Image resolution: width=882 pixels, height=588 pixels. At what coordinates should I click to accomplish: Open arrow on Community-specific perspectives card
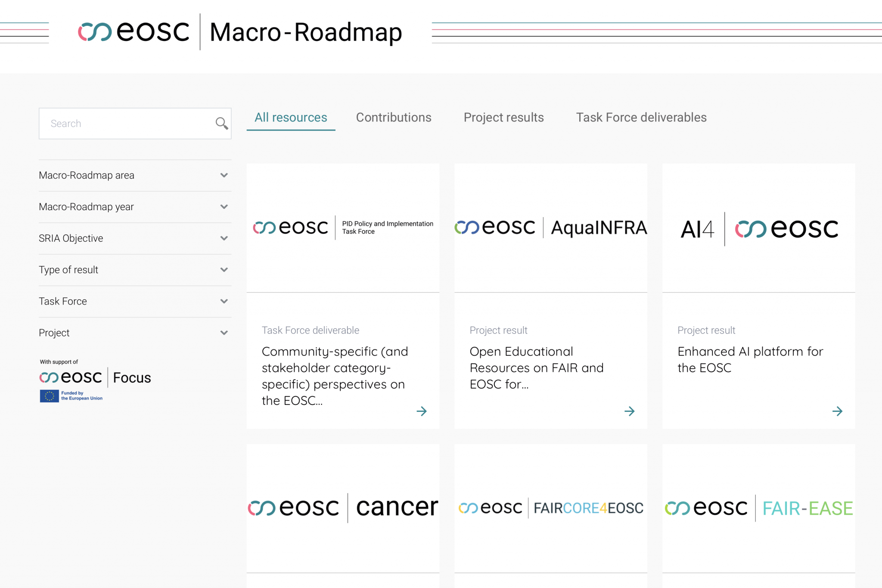[422, 411]
